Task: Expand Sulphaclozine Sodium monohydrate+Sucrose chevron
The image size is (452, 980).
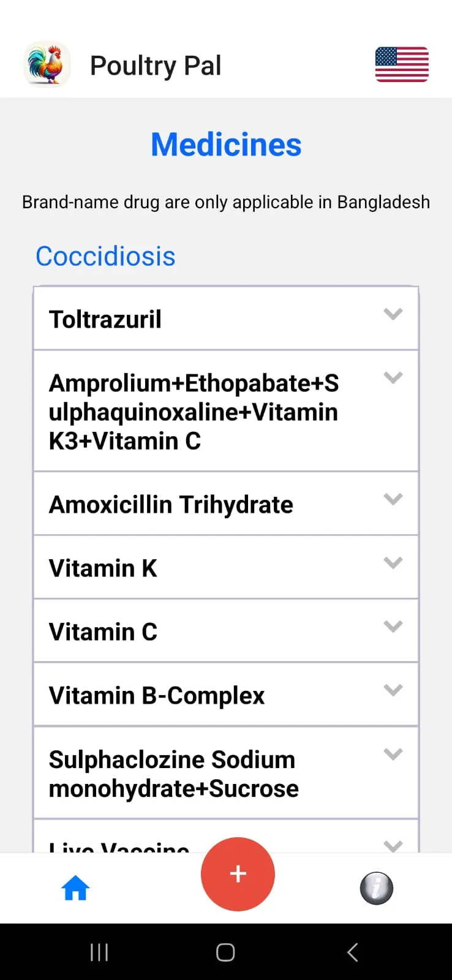Action: pos(393,753)
